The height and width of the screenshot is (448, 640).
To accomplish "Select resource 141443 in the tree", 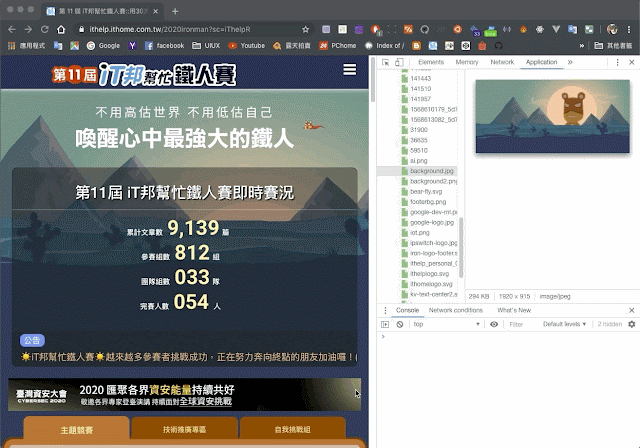I will pos(420,78).
